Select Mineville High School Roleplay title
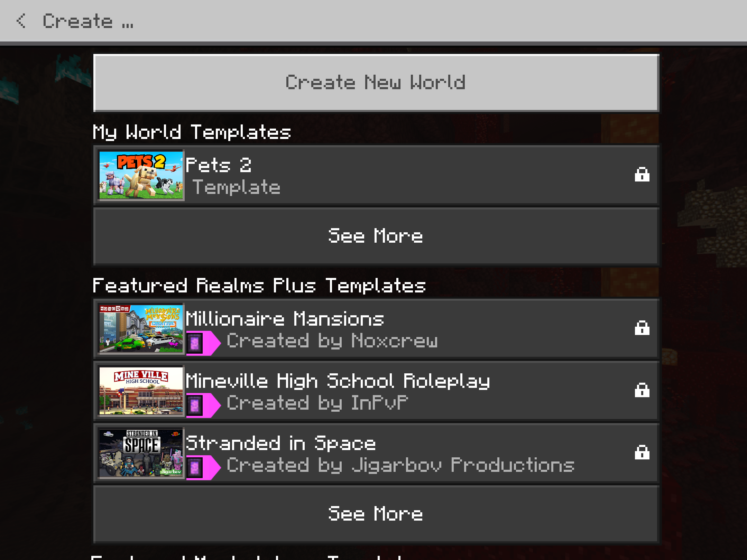 tap(338, 381)
